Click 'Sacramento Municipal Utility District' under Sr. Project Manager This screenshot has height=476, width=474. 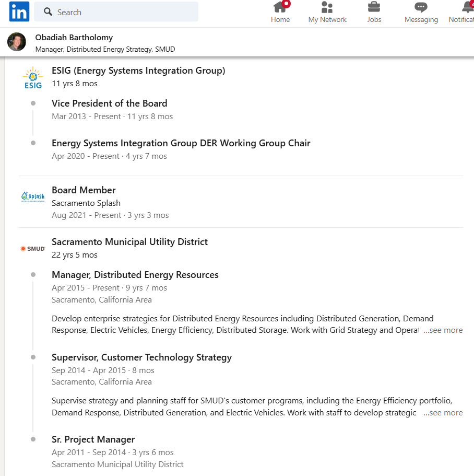coord(117,464)
